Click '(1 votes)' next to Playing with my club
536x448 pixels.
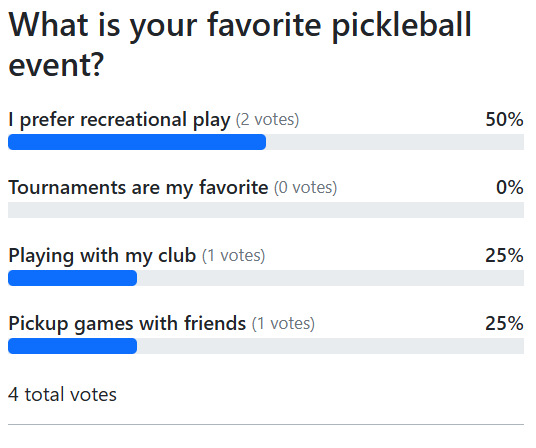(233, 256)
